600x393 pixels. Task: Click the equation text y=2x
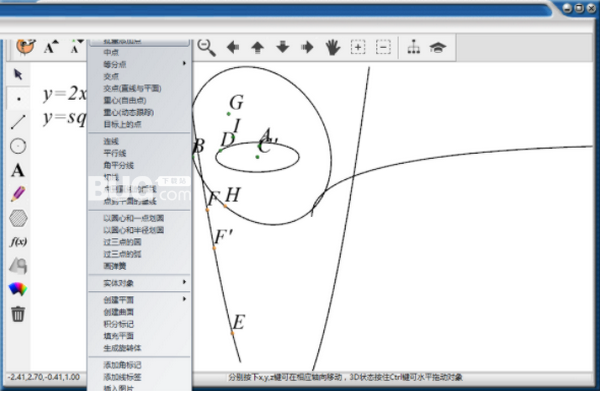pos(65,93)
